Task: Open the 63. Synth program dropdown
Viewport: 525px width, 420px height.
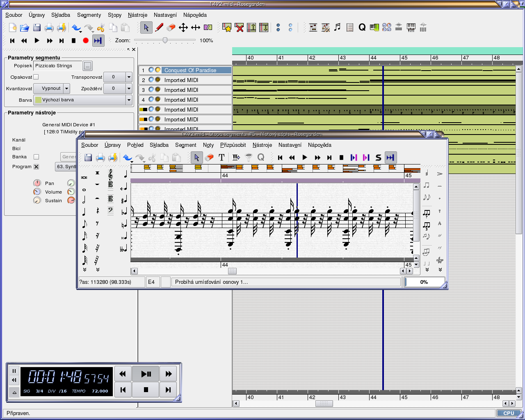Action: point(66,167)
